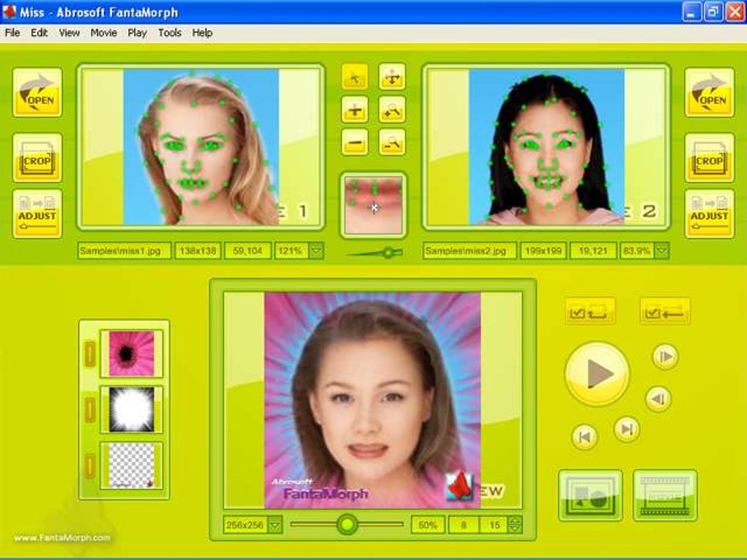The height and width of the screenshot is (560, 747).
Task: Step to next frame
Action: [665, 356]
